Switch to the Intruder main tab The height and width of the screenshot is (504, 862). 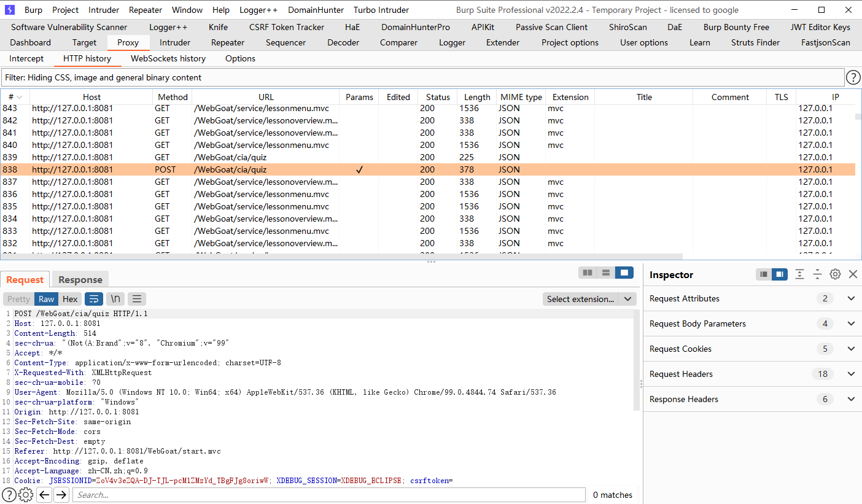pos(175,42)
